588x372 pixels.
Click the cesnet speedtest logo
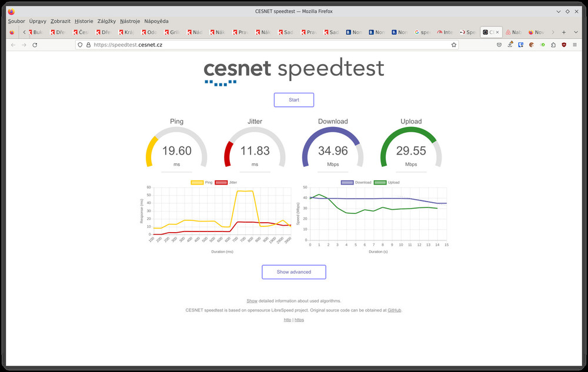click(x=294, y=71)
